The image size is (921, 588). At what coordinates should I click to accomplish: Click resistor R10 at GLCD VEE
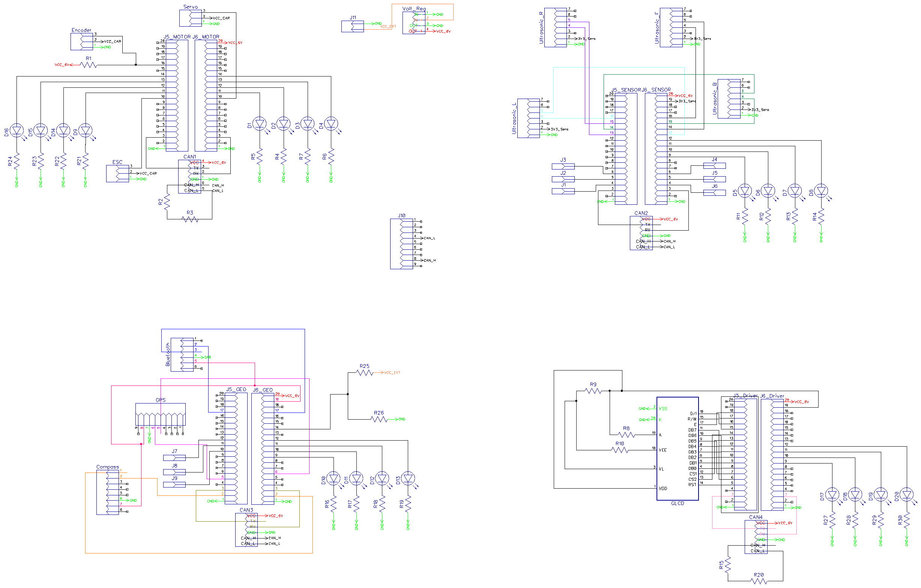point(620,450)
